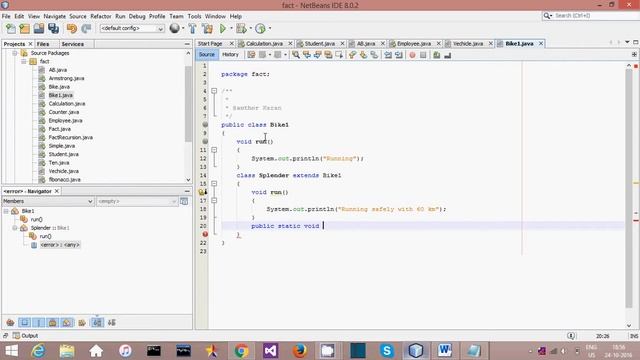Open Google Chrome from the taskbar
The width and height of the screenshot is (640, 360).
(x=241, y=351)
